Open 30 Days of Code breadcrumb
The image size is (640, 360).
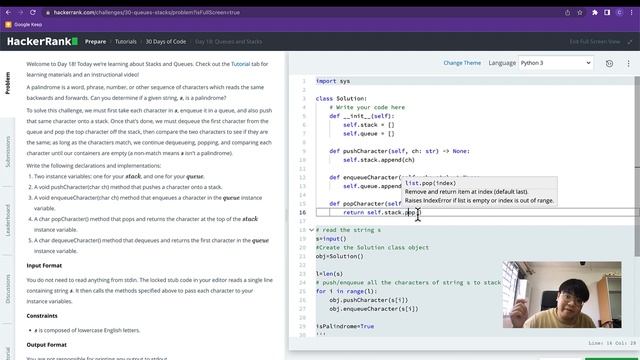[x=166, y=42]
